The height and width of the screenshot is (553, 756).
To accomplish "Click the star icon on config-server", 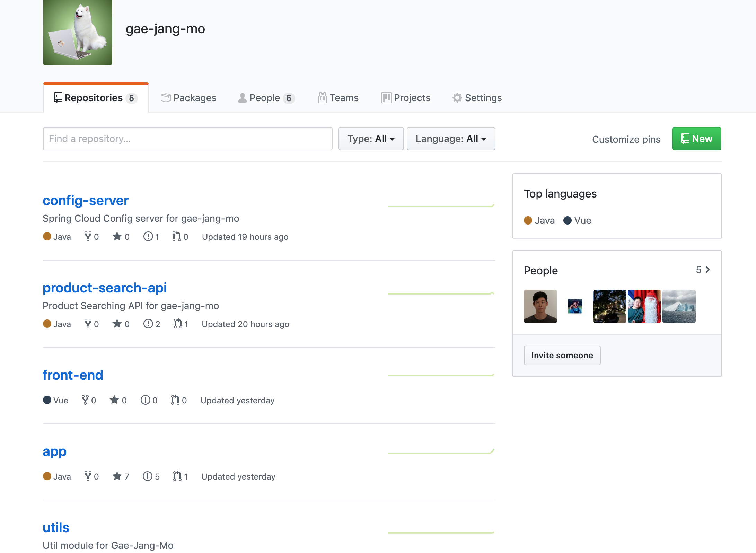I will tap(117, 237).
